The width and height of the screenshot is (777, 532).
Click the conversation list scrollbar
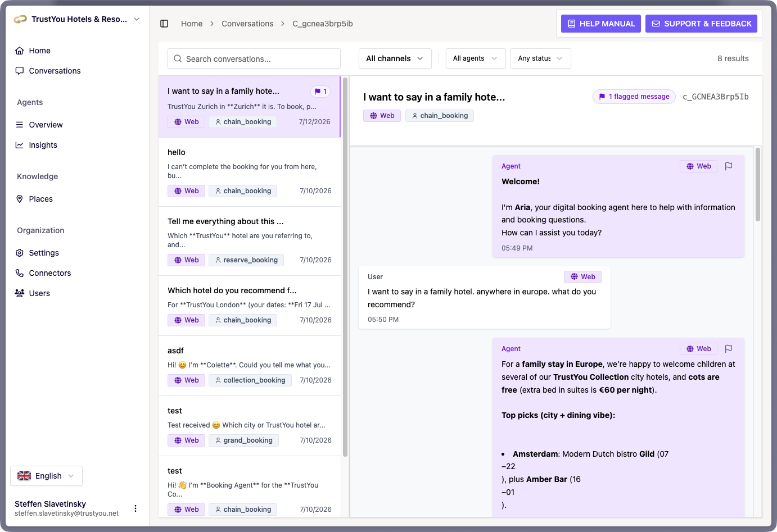coord(345,267)
